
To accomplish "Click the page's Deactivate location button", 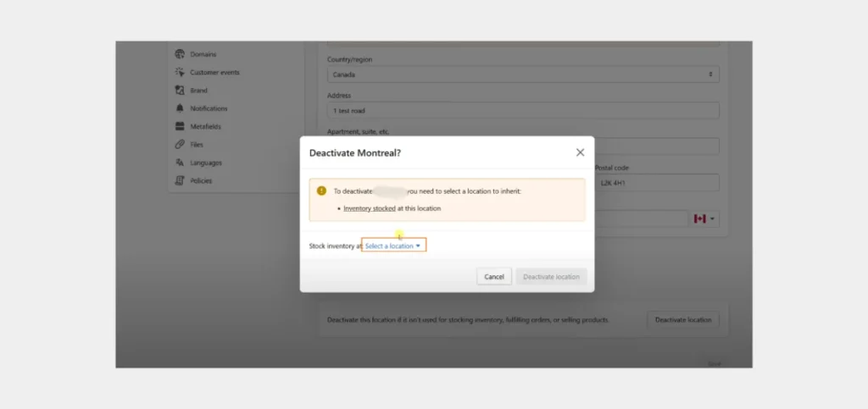I will pyautogui.click(x=683, y=319).
